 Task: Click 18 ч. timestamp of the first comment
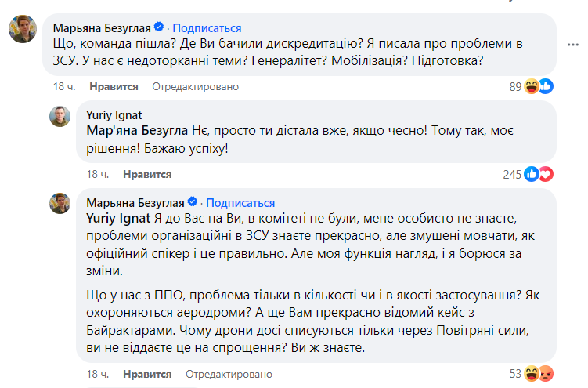point(63,86)
